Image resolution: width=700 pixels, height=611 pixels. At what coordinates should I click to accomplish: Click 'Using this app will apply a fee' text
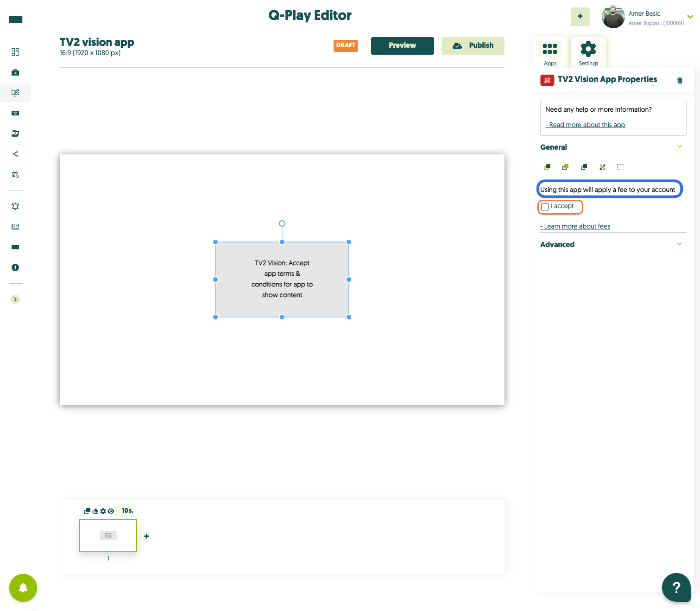click(607, 190)
